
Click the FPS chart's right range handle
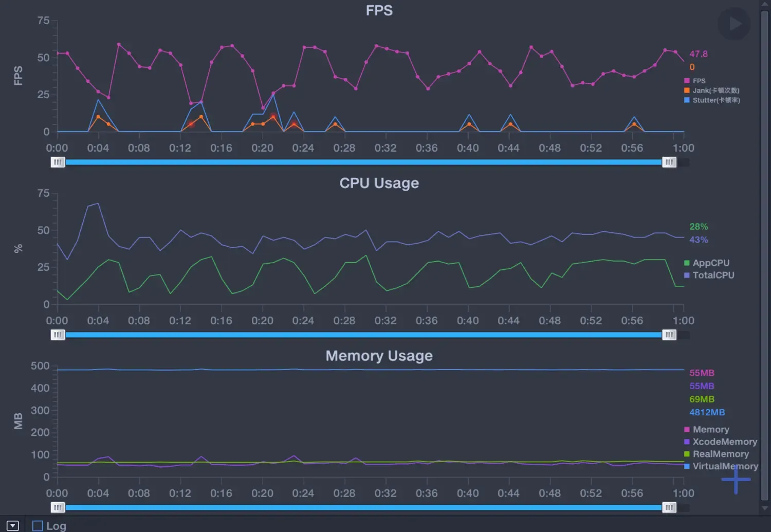pyautogui.click(x=669, y=162)
